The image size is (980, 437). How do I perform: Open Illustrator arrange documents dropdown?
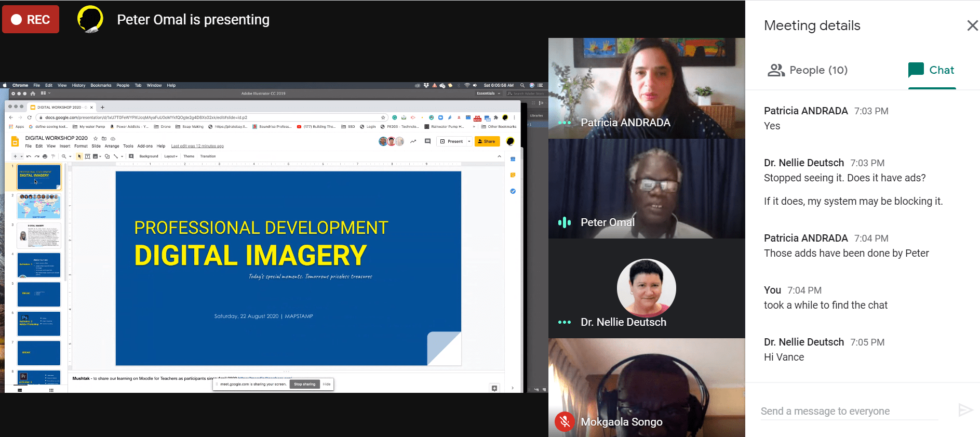click(45, 94)
